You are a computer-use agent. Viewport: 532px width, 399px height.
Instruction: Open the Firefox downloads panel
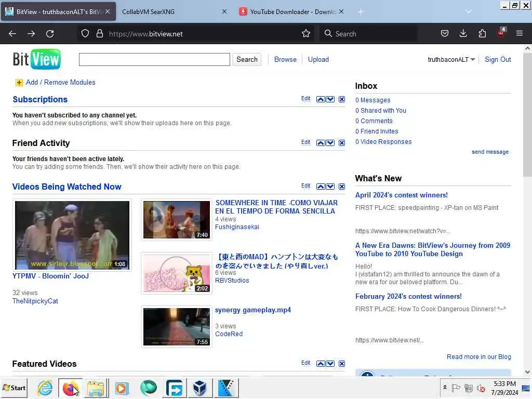tap(463, 34)
